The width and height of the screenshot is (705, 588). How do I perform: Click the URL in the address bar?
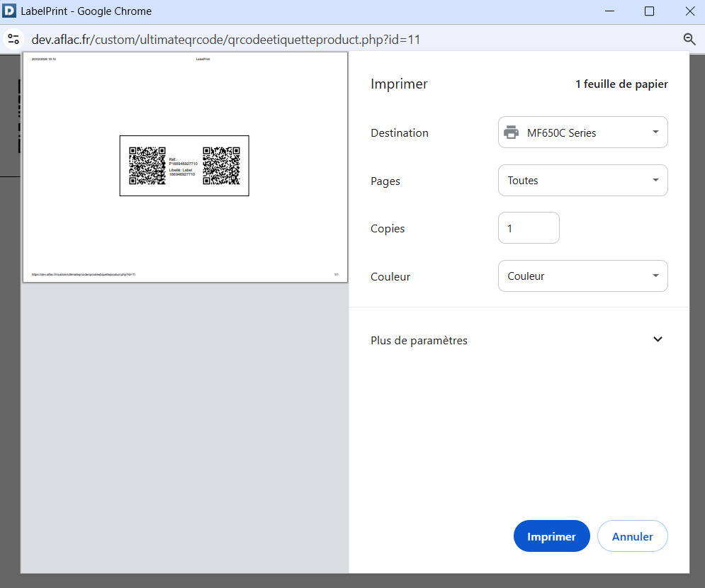pyautogui.click(x=226, y=39)
